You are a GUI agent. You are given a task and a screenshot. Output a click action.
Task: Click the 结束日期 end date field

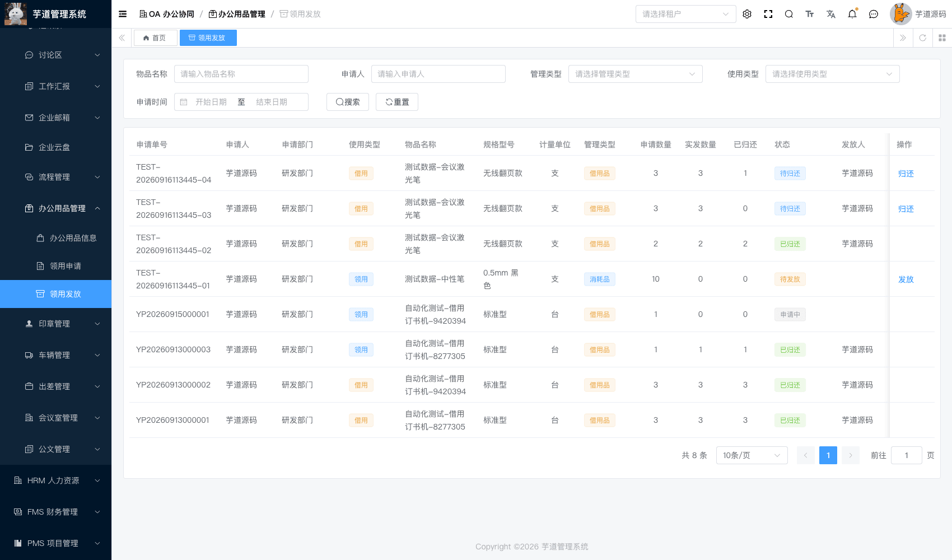click(x=272, y=102)
